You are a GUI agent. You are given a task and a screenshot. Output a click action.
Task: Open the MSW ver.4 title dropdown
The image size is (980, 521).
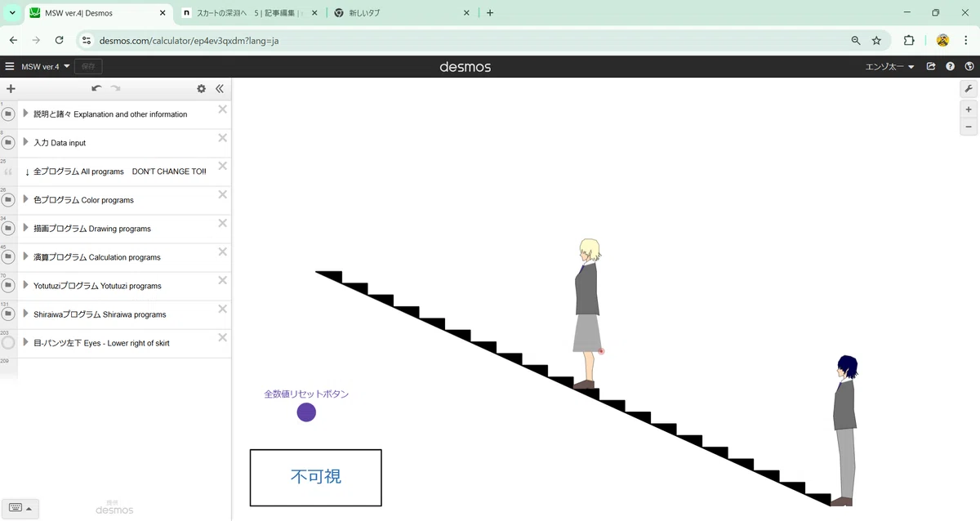tap(46, 67)
